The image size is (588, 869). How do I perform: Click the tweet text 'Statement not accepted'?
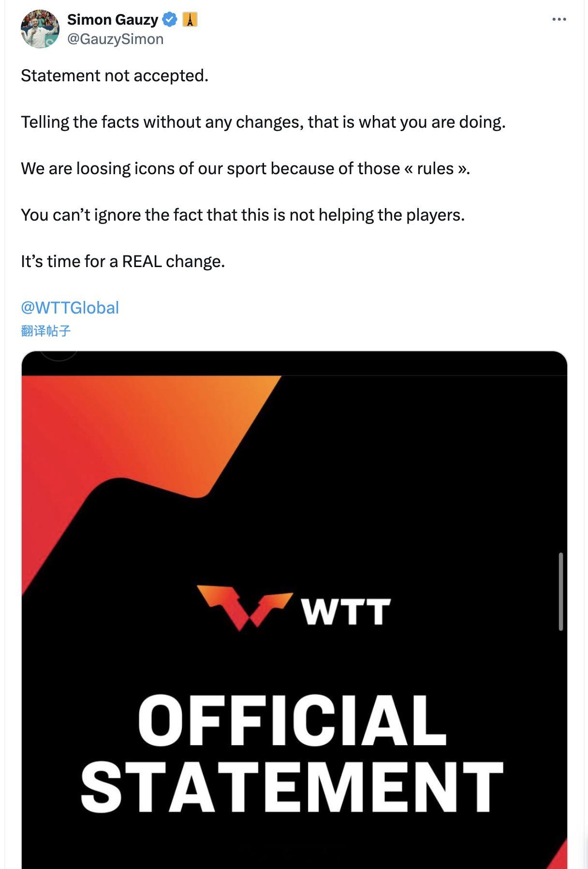114,75
